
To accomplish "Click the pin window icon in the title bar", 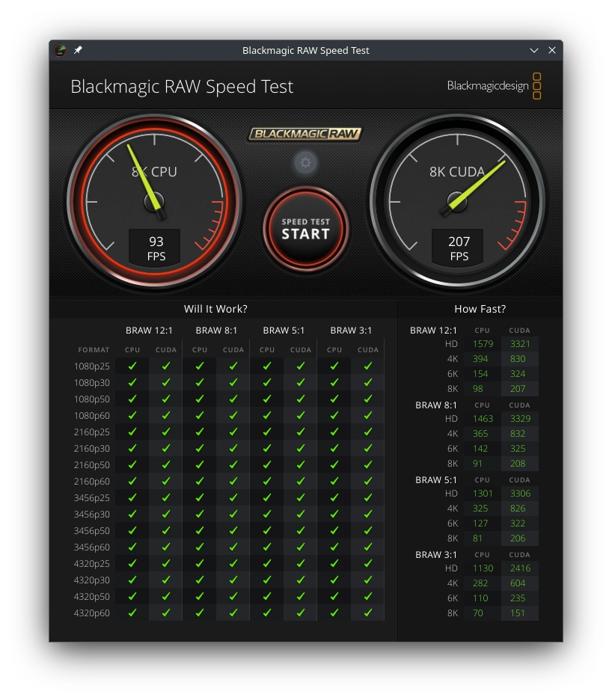I will click(x=78, y=50).
